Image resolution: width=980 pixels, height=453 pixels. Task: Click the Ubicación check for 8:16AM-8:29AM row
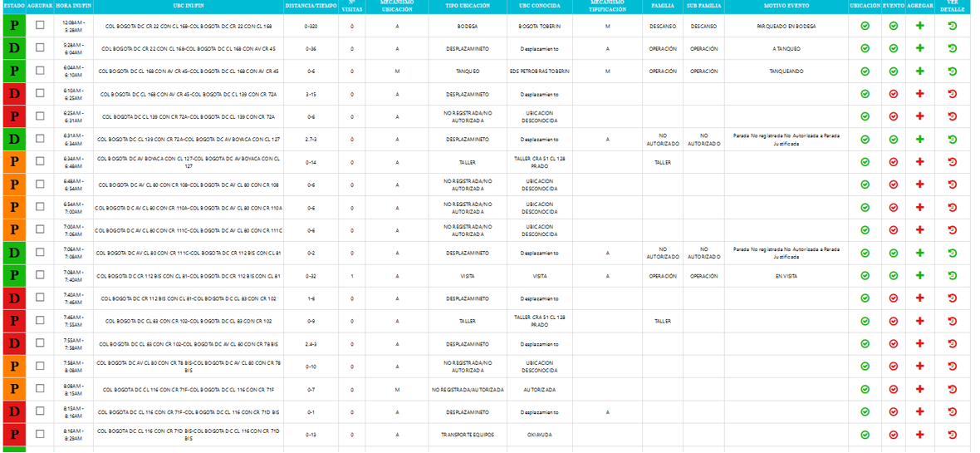pos(865,434)
